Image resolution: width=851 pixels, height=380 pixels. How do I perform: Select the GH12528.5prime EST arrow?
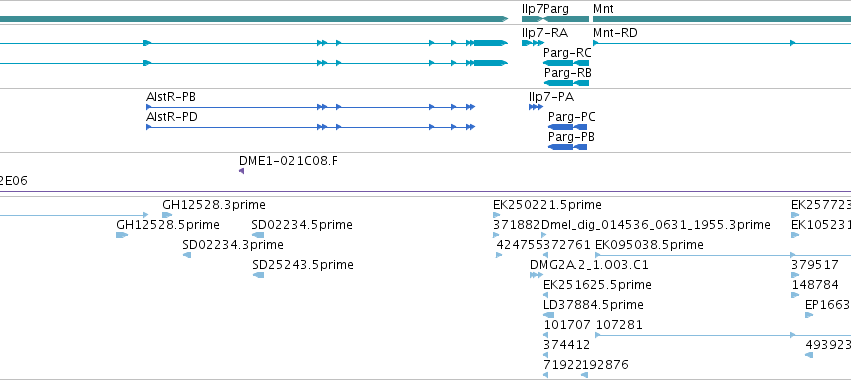pyautogui.click(x=122, y=235)
